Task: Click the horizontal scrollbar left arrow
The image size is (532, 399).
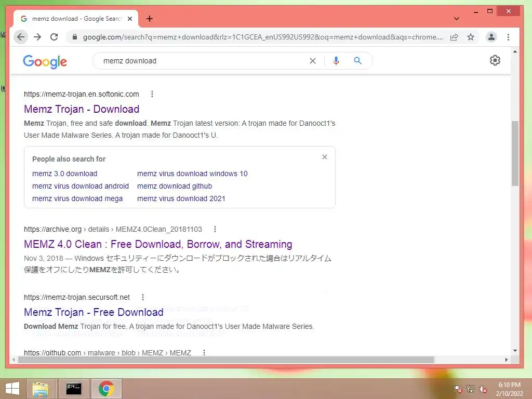Action: tap(14, 360)
